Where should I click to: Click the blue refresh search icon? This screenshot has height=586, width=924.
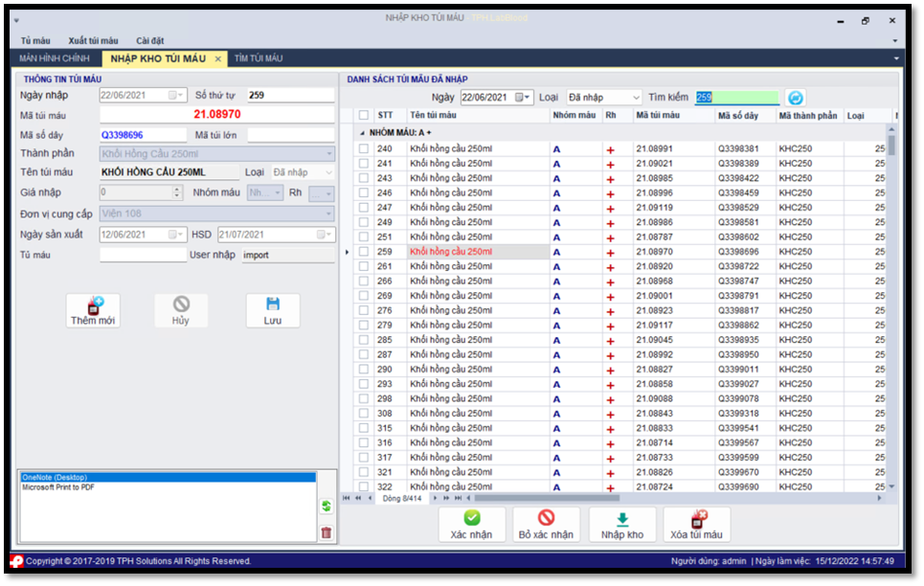coord(796,98)
